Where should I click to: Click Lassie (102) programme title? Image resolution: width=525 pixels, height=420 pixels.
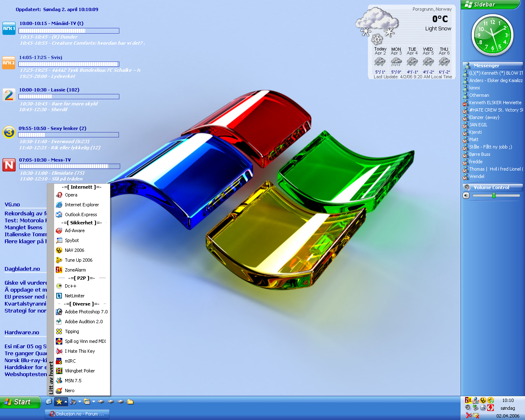(x=49, y=90)
